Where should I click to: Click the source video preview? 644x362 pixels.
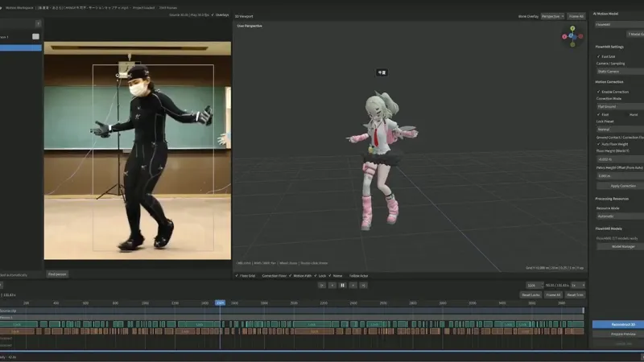point(137,150)
